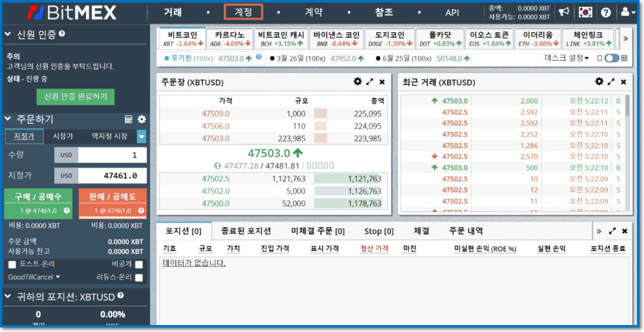Open the calculator in the 주문하기 panel

(128, 119)
